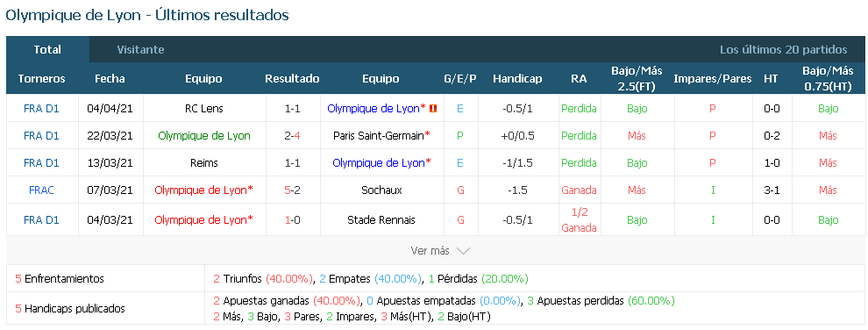The image size is (868, 330).
Task: Open the Los últimos 20 partidos selector
Action: [x=783, y=49]
